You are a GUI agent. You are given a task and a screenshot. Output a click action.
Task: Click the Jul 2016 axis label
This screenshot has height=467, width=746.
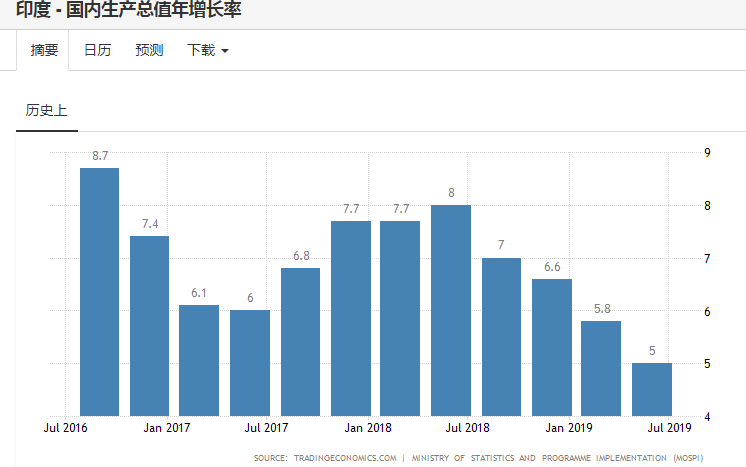pos(65,428)
